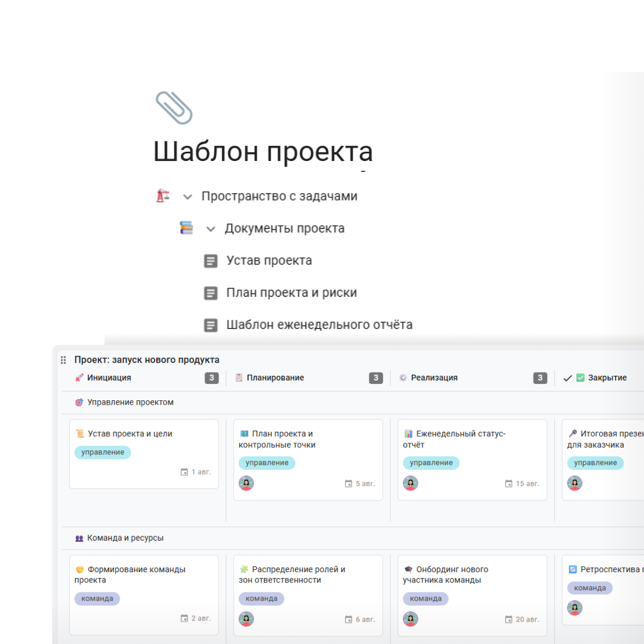Click the count badge of Планирование column
This screenshot has height=644, width=644.
[376, 378]
